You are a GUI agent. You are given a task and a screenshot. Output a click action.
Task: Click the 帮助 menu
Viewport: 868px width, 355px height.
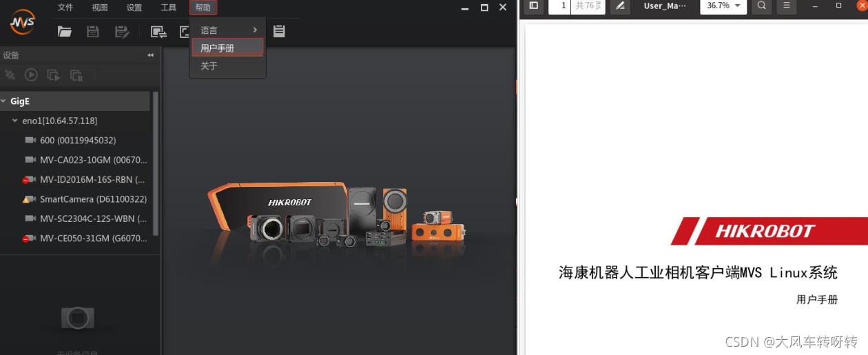(x=203, y=8)
